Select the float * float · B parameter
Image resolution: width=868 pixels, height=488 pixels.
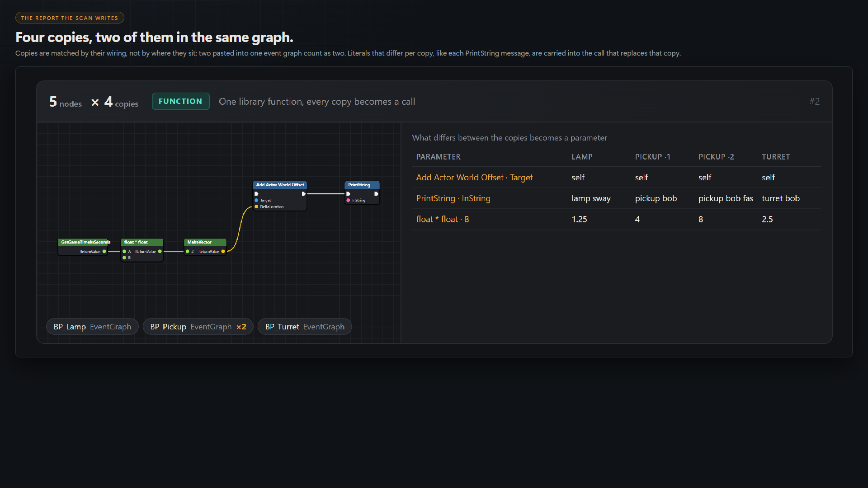click(x=443, y=219)
